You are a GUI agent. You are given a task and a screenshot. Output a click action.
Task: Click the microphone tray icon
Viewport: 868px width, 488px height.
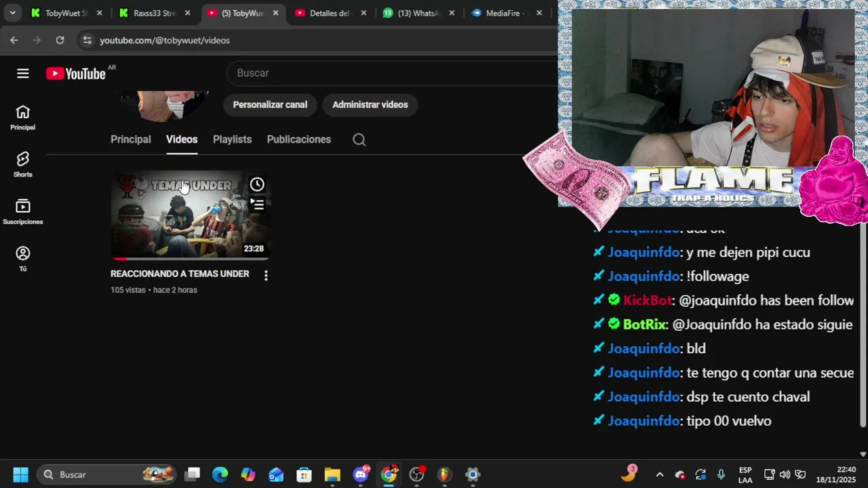pos(721,474)
